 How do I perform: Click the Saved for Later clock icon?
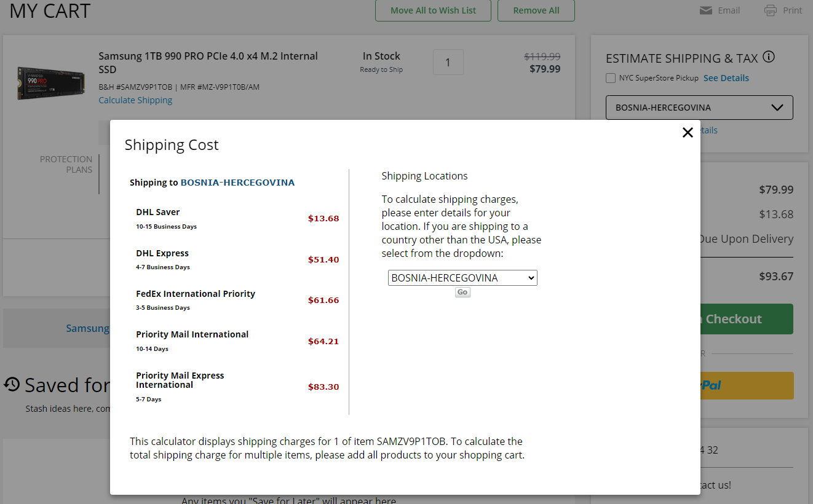[x=12, y=384]
